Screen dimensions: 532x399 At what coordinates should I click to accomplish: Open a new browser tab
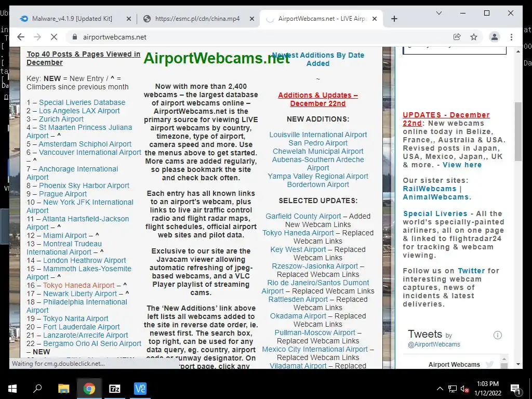point(394,19)
